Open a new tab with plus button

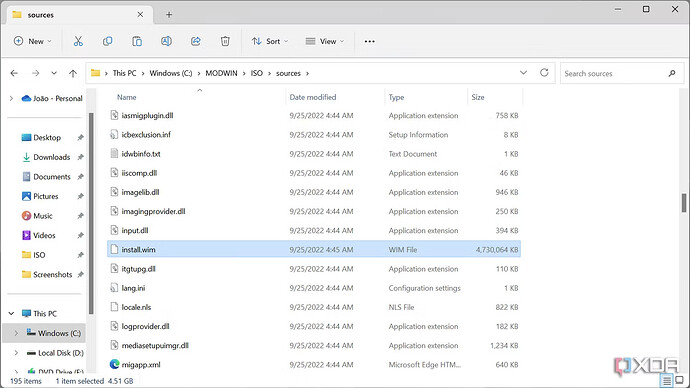coord(169,15)
